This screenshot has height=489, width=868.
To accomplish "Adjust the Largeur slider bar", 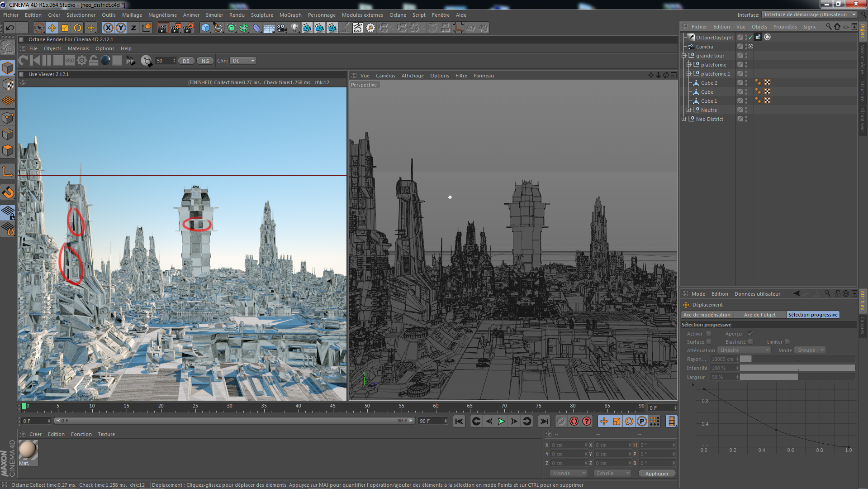I will click(797, 377).
